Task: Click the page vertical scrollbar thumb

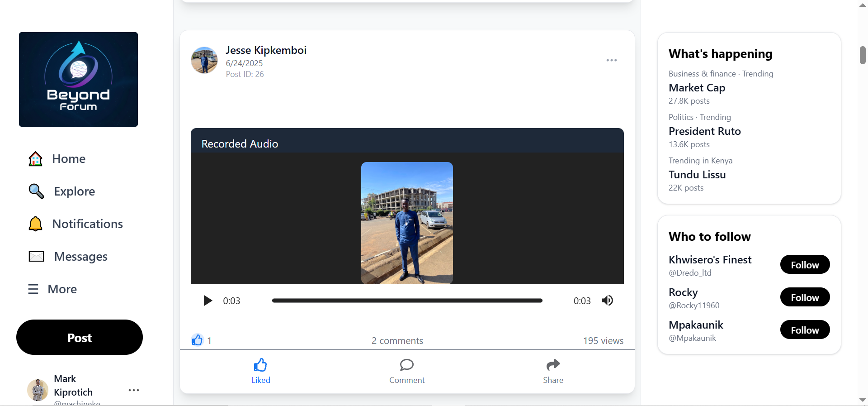Action: point(863,55)
